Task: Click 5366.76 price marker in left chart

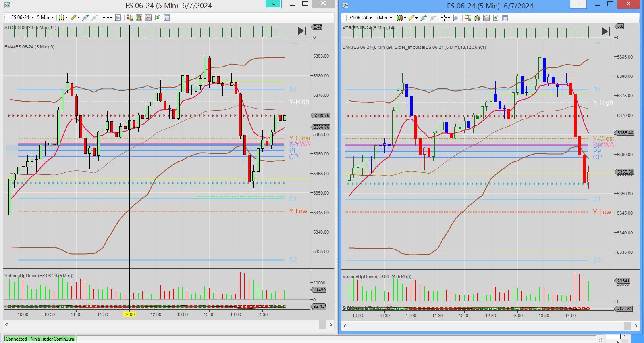Action: pyautogui.click(x=322, y=127)
